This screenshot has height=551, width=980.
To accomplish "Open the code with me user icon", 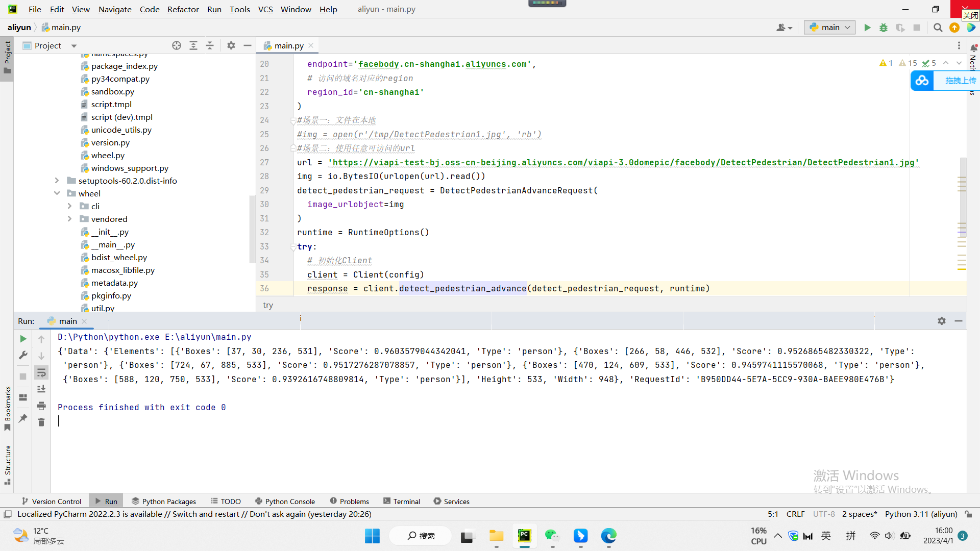I will pos(784,28).
